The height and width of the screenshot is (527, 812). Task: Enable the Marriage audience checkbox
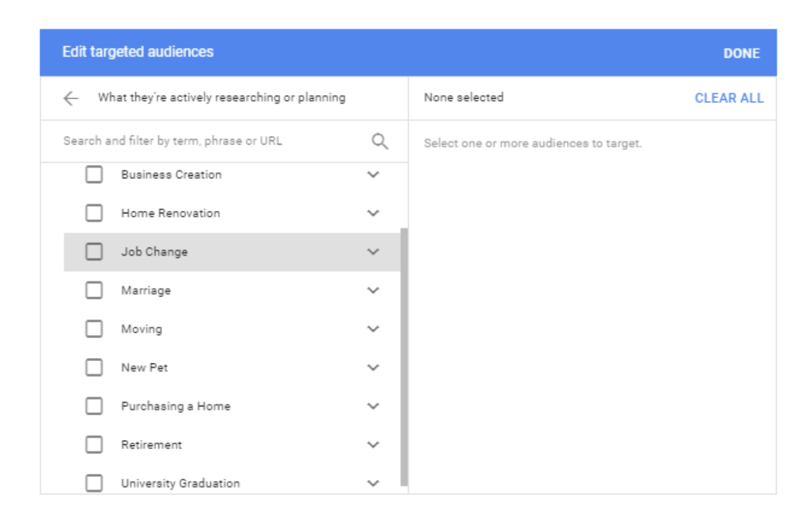[94, 290]
